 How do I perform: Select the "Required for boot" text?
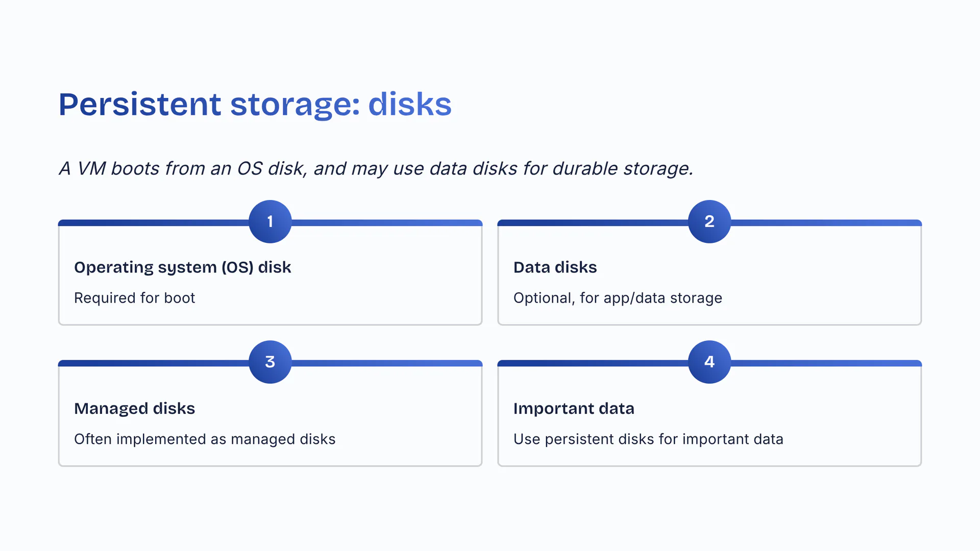134,298
